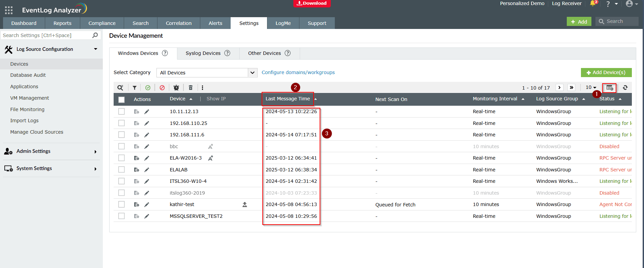Click the red disable devices icon
This screenshot has height=268, width=644.
(162, 88)
